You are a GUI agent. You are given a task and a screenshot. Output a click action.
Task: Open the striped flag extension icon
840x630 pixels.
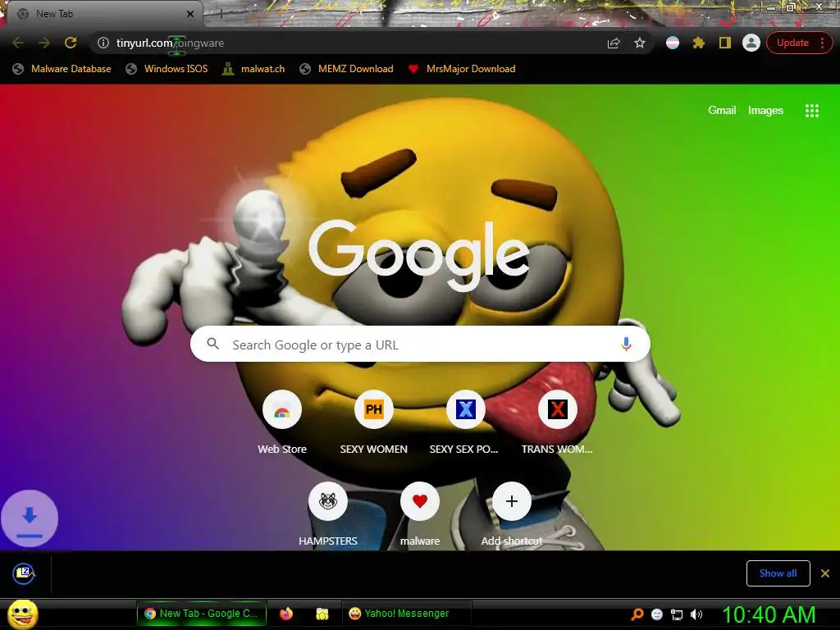pos(673,43)
